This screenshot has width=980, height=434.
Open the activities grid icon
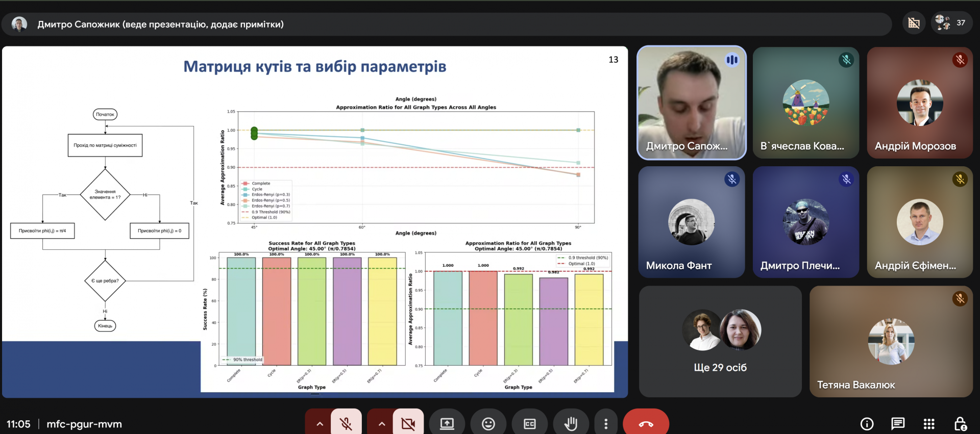point(929,424)
